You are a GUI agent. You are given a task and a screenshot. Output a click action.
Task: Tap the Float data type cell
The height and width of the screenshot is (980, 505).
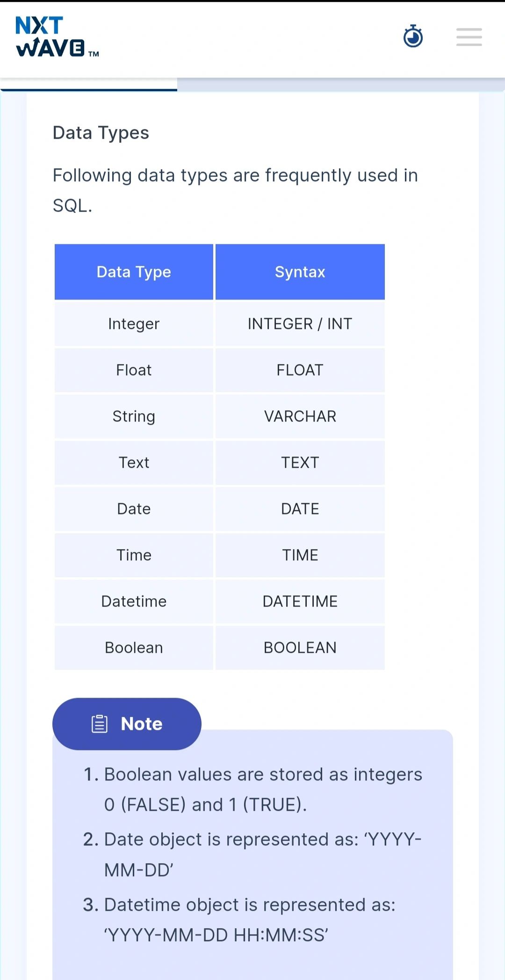(134, 370)
